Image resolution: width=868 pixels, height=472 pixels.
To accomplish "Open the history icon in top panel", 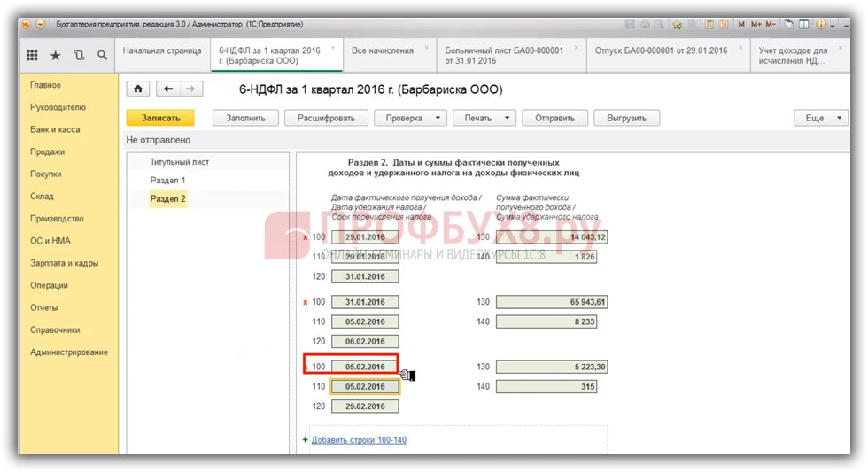I will [x=79, y=55].
